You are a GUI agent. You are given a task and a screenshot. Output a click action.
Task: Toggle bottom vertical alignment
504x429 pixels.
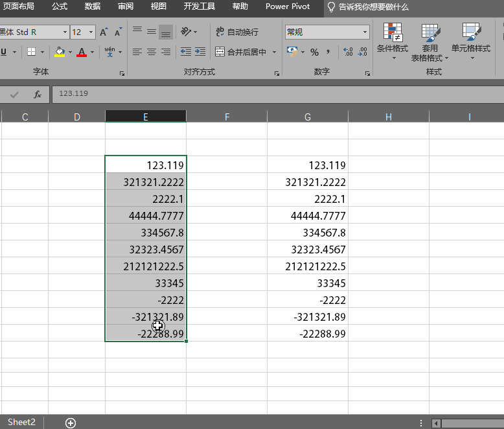[166, 32]
